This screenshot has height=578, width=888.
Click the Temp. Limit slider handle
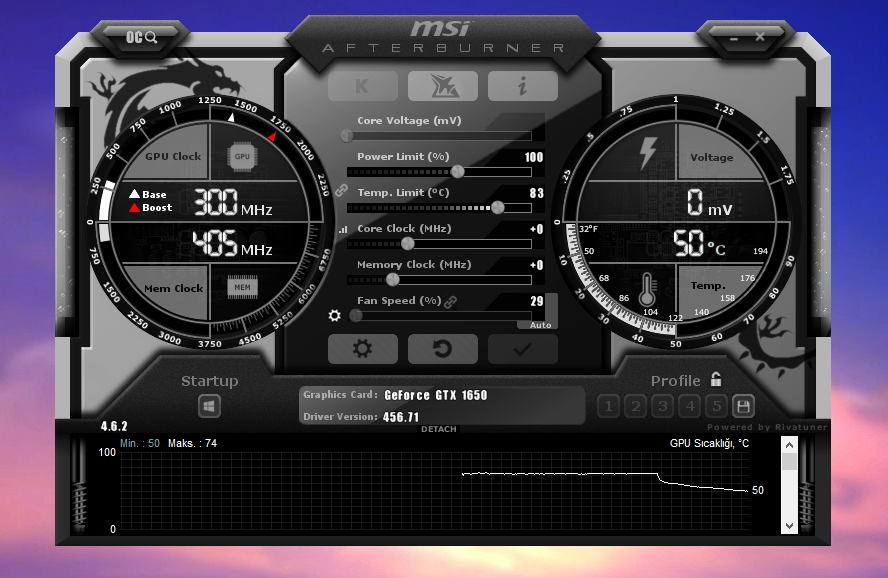tap(497, 208)
